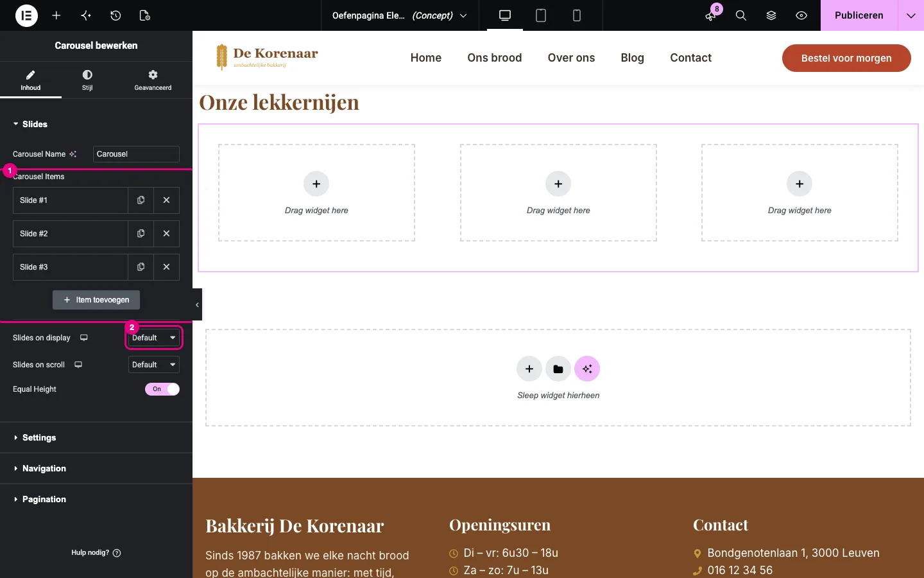
Task: Click the Publiceren button
Action: [859, 15]
